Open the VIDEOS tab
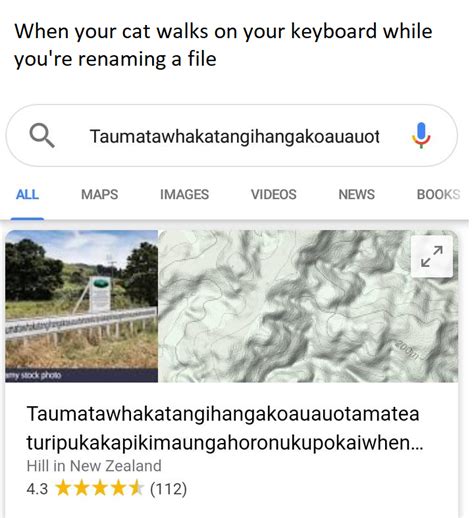Screen dimensions: 474x518 (274, 194)
